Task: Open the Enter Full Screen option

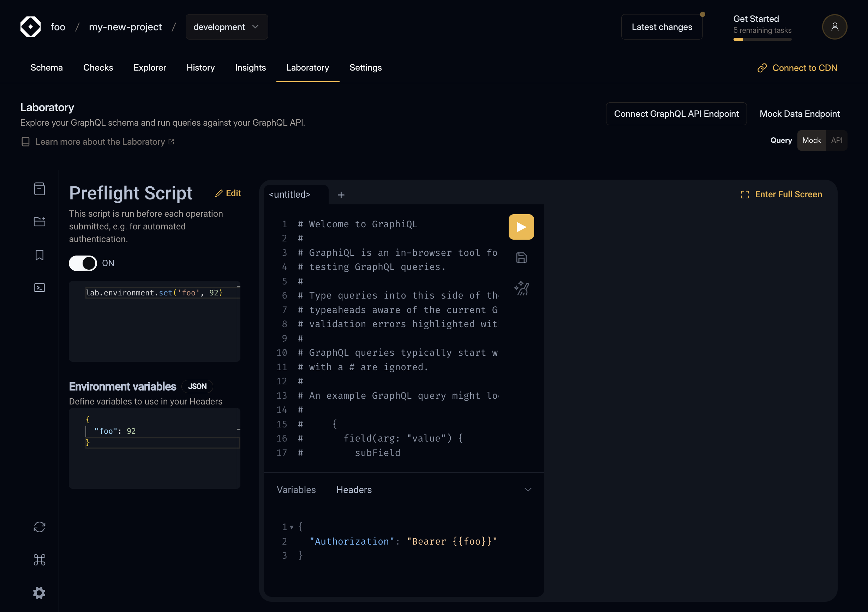Action: click(781, 194)
